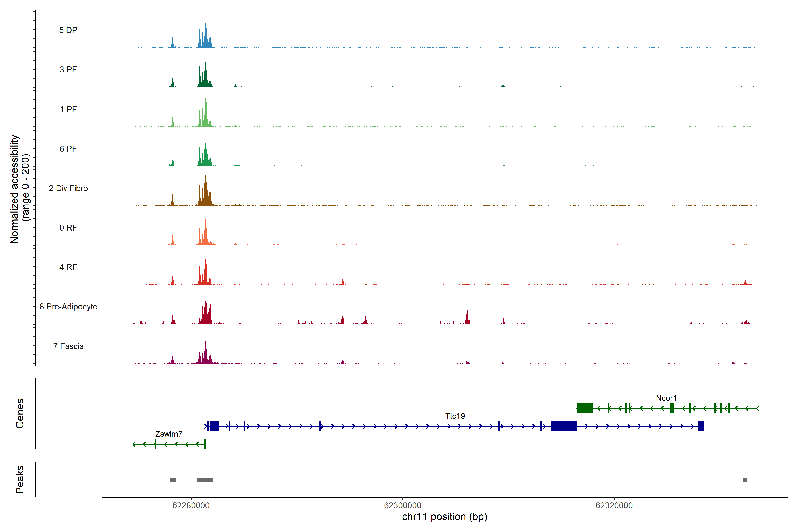This screenshot has width=798, height=532.
Task: Click the 5 DP track label
Action: pyautogui.click(x=68, y=30)
